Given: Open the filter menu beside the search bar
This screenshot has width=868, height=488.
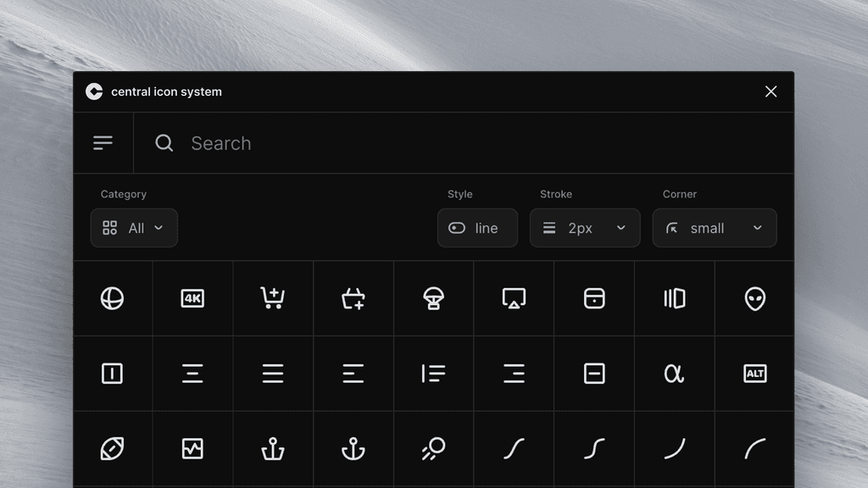Looking at the screenshot, I should pyautogui.click(x=103, y=142).
